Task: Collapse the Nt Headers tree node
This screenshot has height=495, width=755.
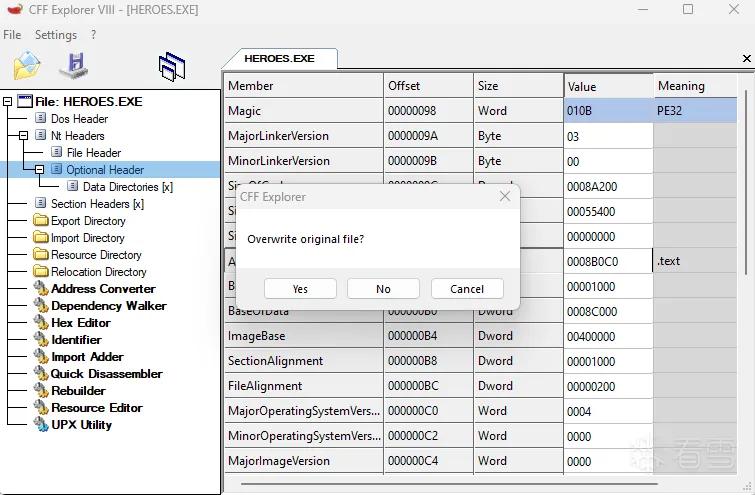Action: click(x=23, y=135)
